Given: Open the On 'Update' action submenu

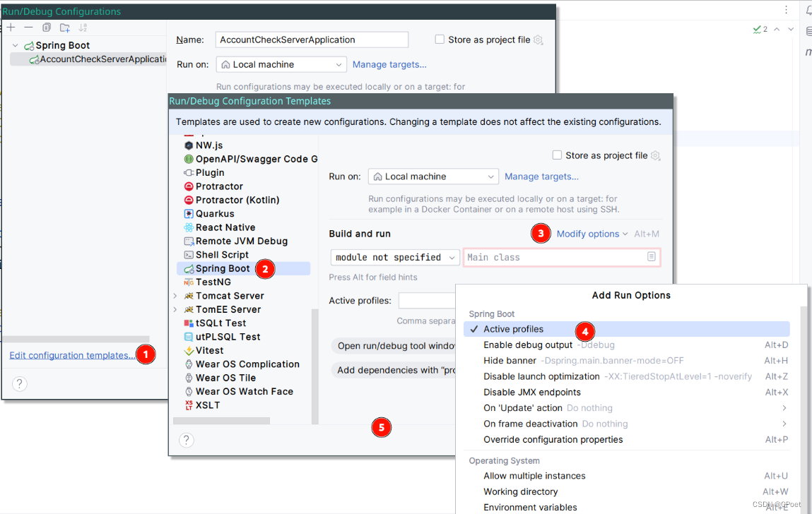Looking at the screenshot, I should tap(627, 408).
